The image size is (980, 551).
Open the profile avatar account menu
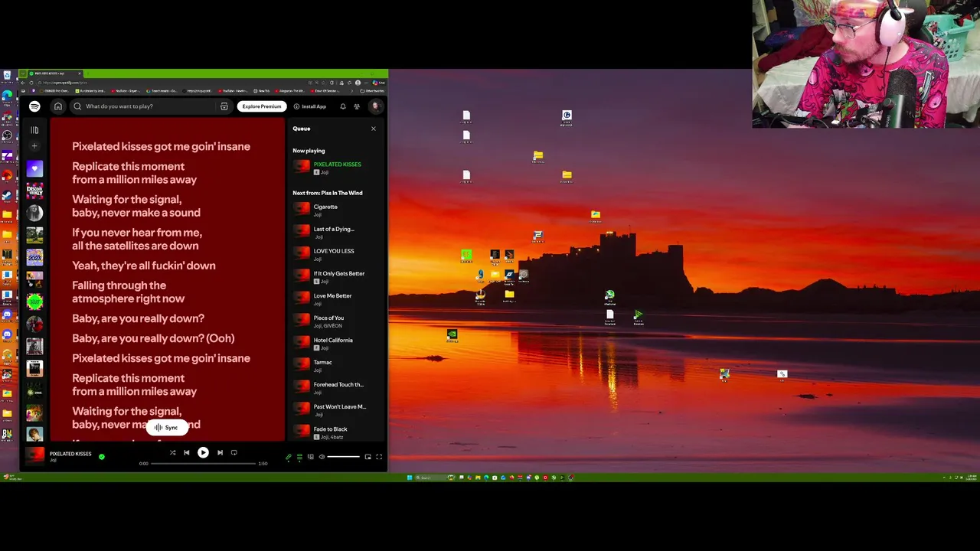tap(375, 106)
